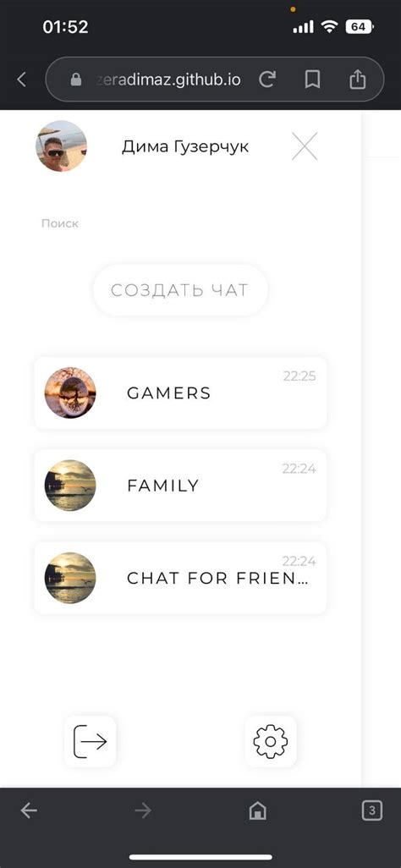Click the GAMERS chat avatar thumbnail
Image resolution: width=401 pixels, height=868 pixels.
[x=70, y=393]
